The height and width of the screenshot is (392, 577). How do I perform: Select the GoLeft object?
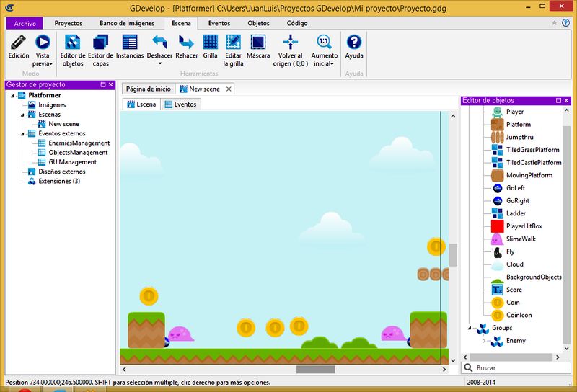pyautogui.click(x=516, y=188)
